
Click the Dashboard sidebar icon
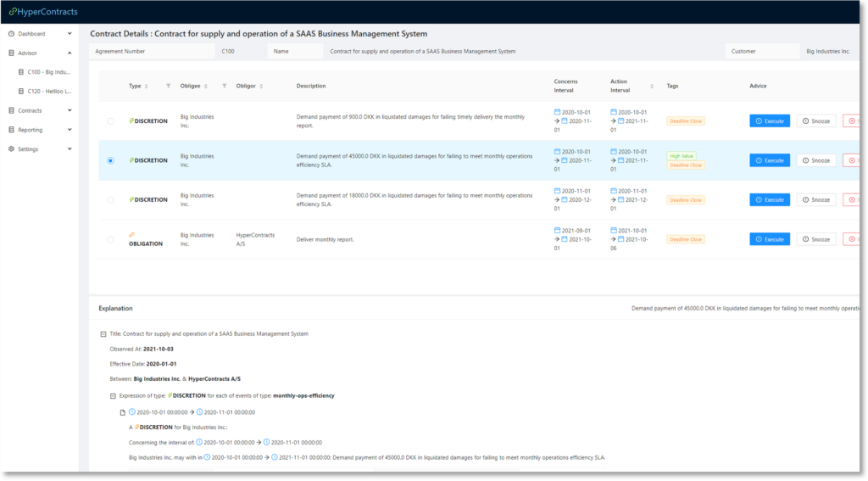click(11, 34)
